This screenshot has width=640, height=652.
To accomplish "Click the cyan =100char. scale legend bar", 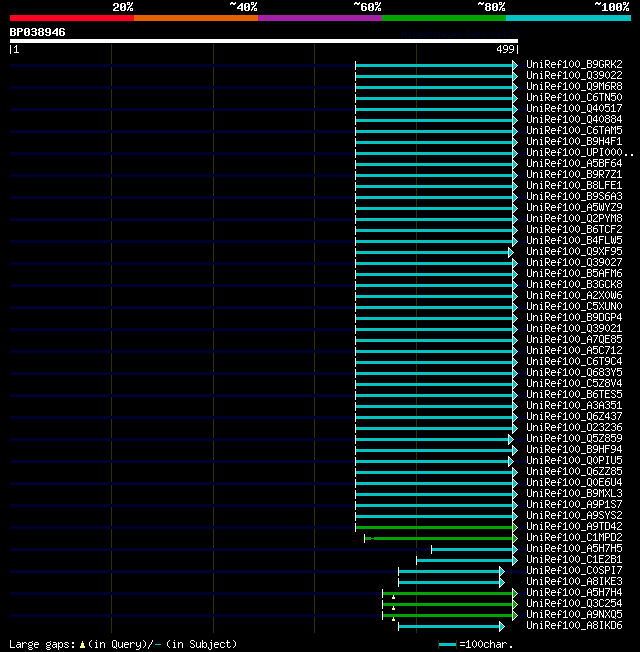I will point(447,645).
